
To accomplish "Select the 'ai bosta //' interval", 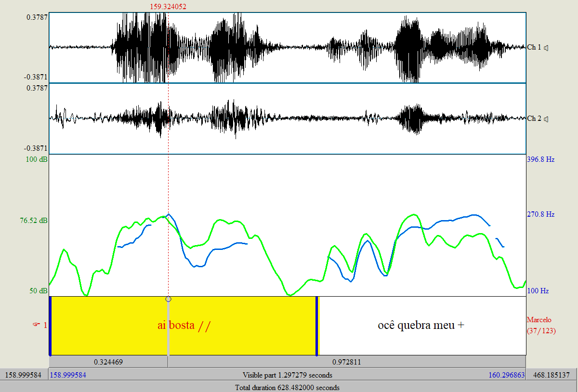I will (183, 326).
